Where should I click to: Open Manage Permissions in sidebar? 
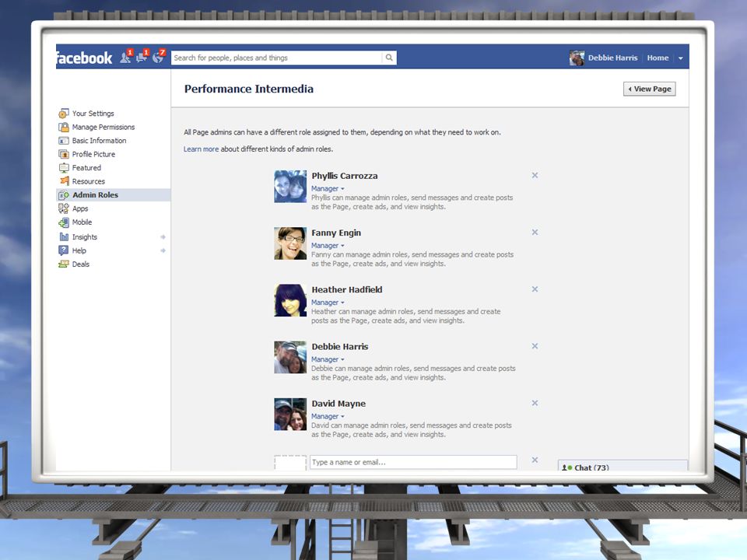(103, 127)
